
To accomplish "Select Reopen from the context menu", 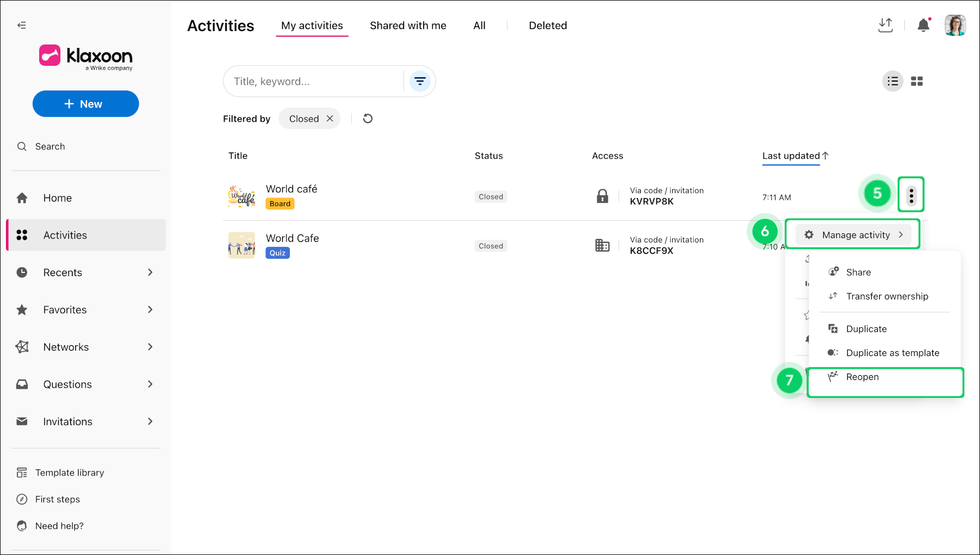I will point(862,376).
